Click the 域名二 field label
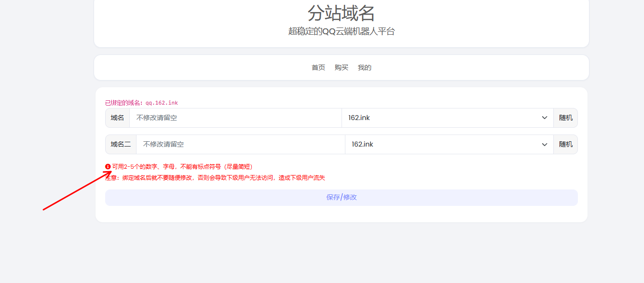 point(122,144)
